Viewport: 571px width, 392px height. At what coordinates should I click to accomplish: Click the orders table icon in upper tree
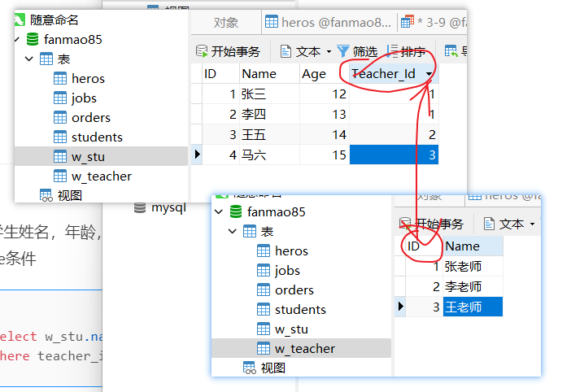[60, 118]
